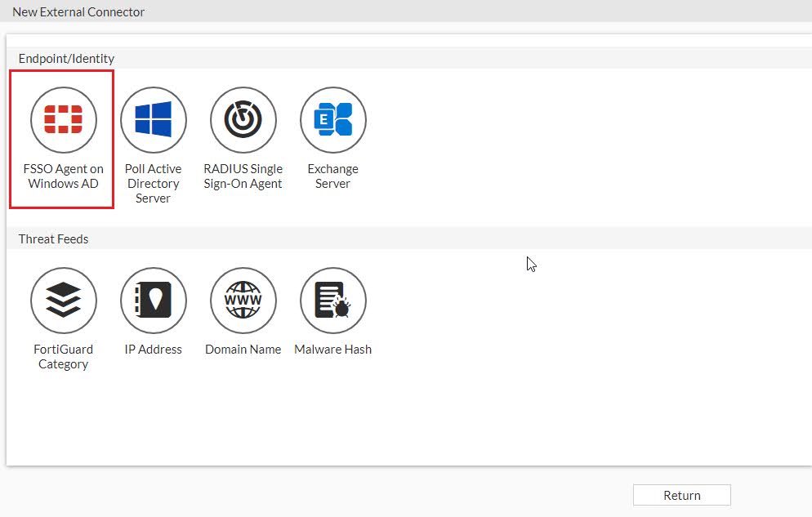Screen dimensions: 812x517
Task: Click the 'Exchange Server' text label
Action: tap(333, 176)
